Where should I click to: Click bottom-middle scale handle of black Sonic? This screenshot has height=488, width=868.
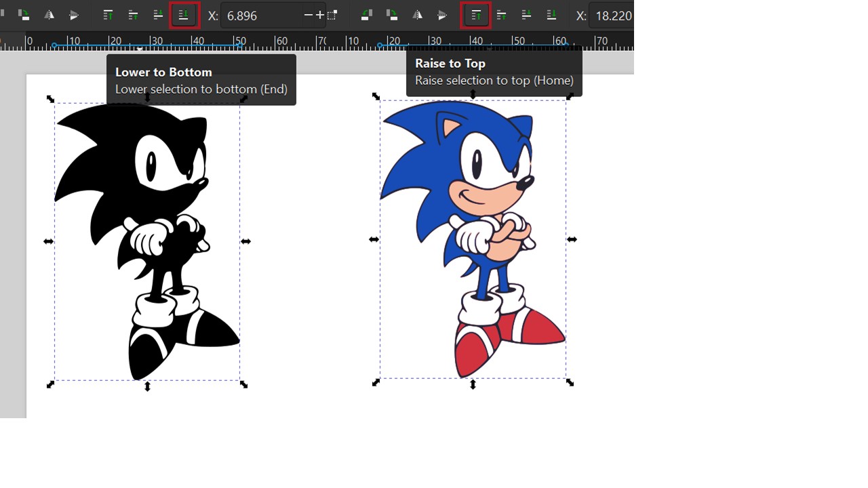[148, 386]
